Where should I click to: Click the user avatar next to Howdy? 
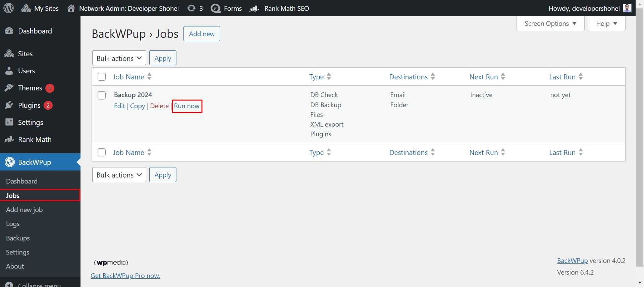click(627, 8)
